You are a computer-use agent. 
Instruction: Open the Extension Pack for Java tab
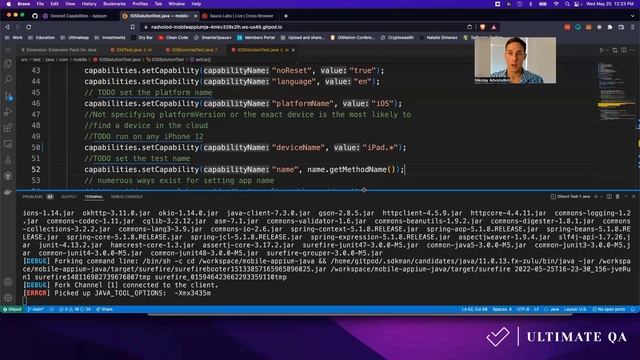(x=61, y=50)
